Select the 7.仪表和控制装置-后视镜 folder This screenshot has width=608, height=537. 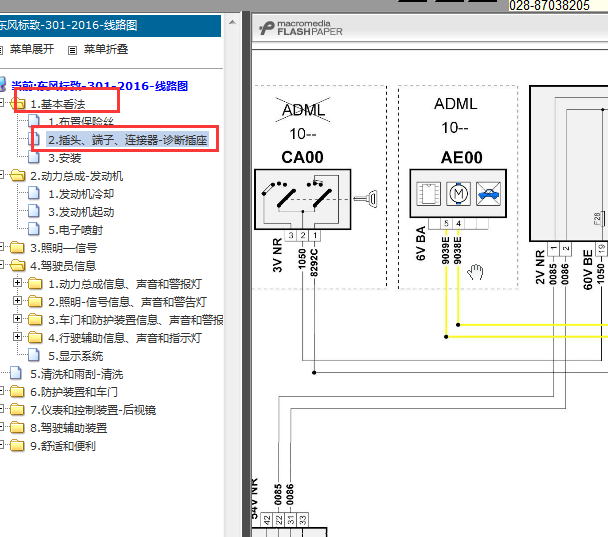click(93, 410)
